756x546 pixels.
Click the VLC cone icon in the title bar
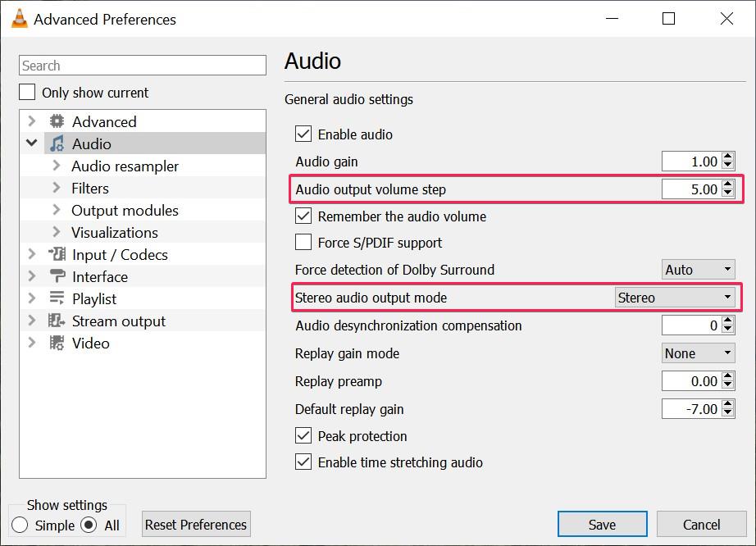click(x=20, y=18)
